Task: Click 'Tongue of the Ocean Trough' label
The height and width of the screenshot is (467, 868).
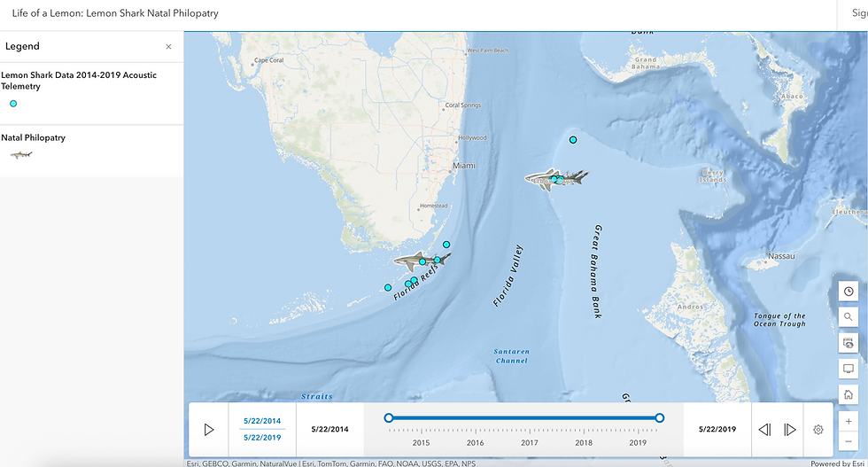Action: pos(779,320)
